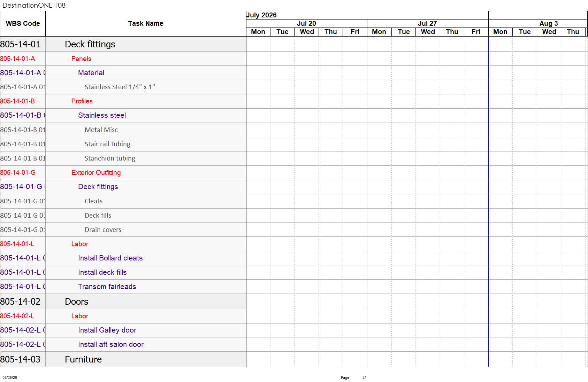Viewport: 588px width, 382px height.
Task: Click the Jul 20 week header
Action: pyautogui.click(x=306, y=23)
